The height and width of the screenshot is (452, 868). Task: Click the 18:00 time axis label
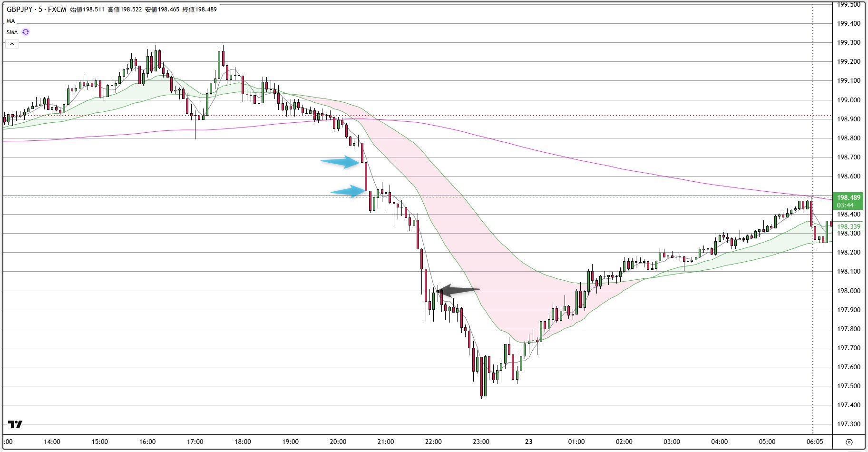pyautogui.click(x=243, y=442)
